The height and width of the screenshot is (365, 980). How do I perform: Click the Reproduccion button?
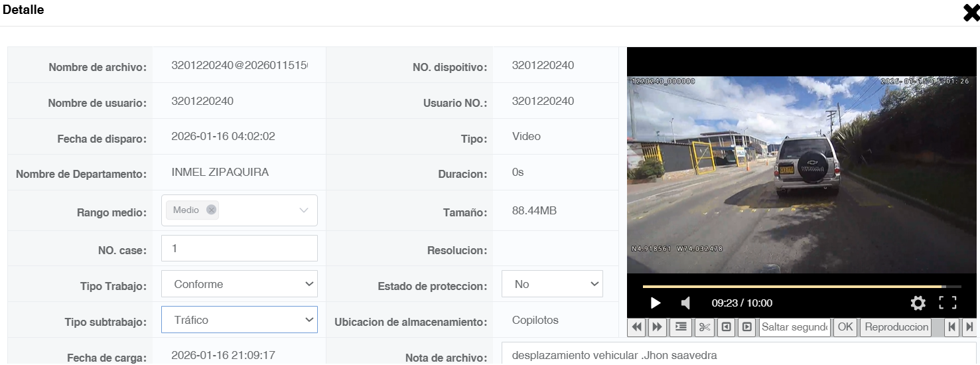[x=896, y=327]
